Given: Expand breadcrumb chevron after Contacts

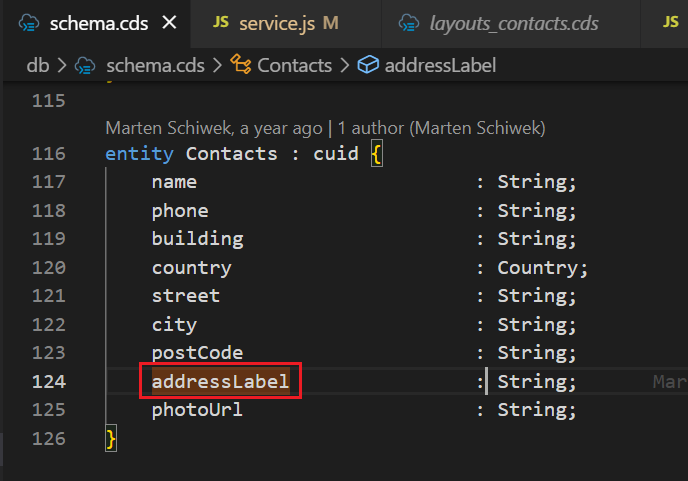Looking at the screenshot, I should 345,66.
